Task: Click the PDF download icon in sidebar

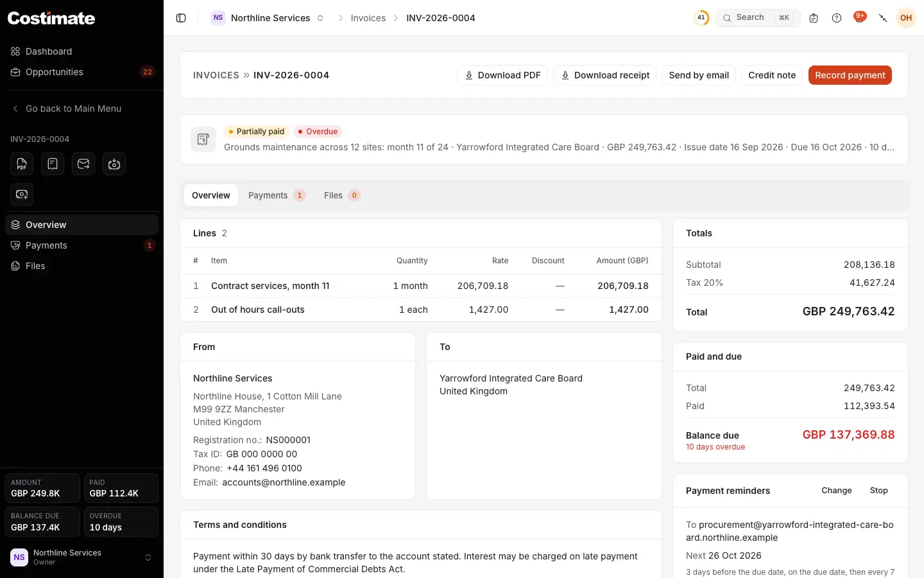Action: click(x=22, y=164)
